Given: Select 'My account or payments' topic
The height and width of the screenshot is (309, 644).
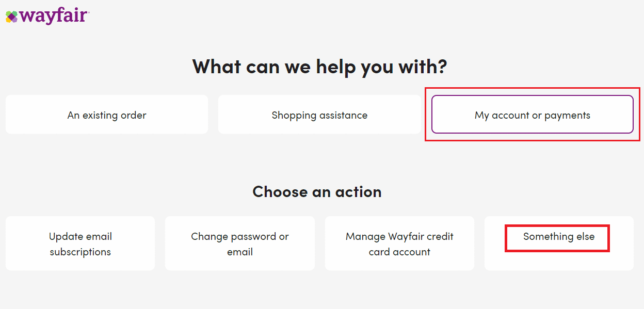Looking at the screenshot, I should [532, 115].
